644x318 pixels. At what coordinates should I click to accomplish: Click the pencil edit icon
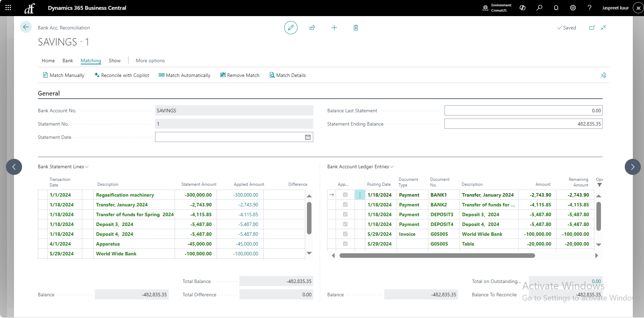click(290, 28)
